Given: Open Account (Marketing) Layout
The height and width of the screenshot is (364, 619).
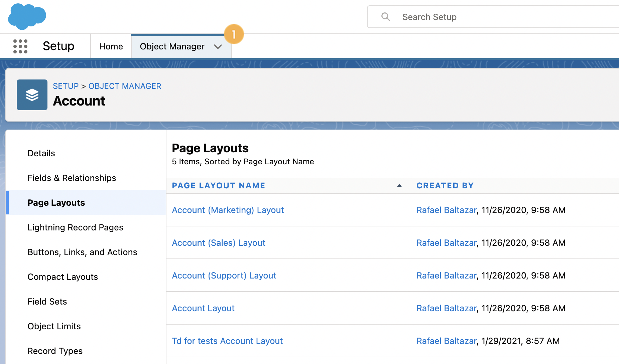Looking at the screenshot, I should (228, 210).
